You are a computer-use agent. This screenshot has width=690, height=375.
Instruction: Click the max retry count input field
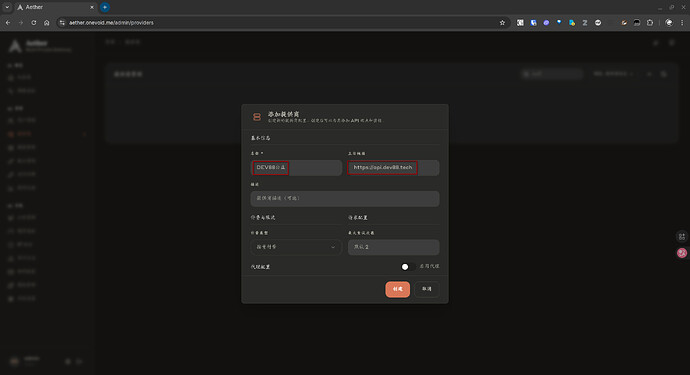[393, 247]
